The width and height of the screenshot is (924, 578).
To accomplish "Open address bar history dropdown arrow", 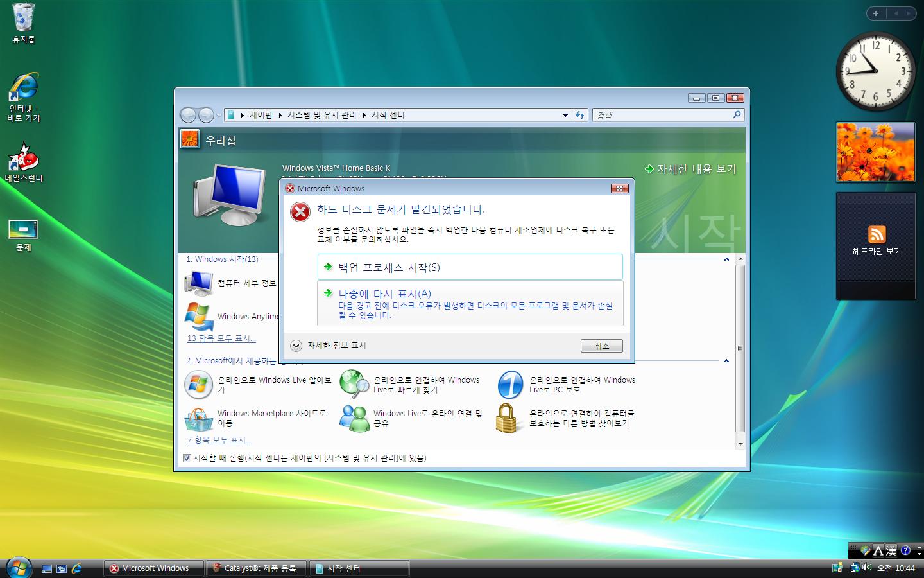I will (x=565, y=116).
